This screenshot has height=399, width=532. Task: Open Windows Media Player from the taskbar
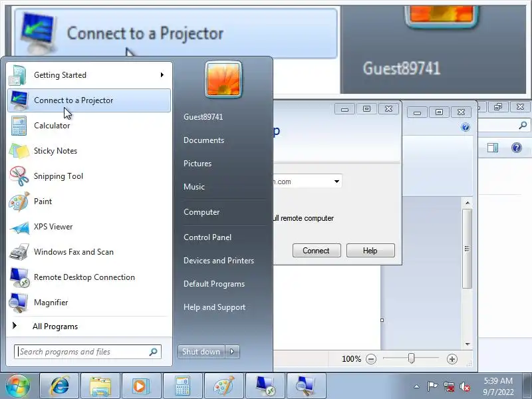tap(142, 386)
